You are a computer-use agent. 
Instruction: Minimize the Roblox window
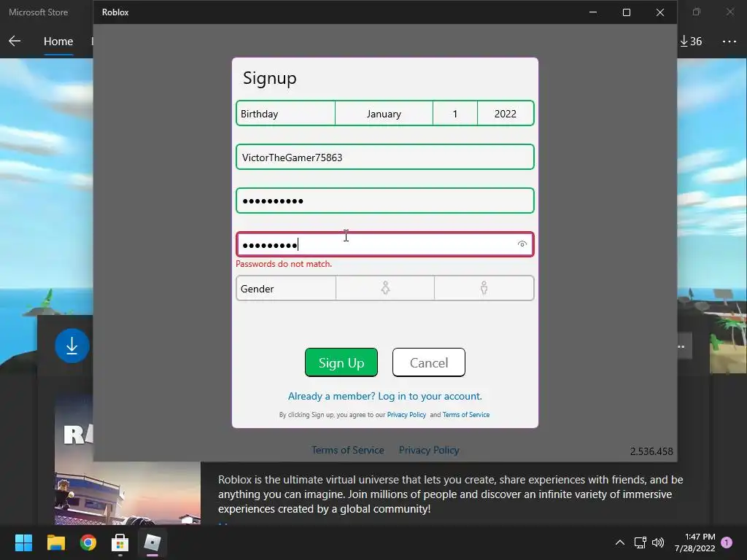tap(593, 12)
